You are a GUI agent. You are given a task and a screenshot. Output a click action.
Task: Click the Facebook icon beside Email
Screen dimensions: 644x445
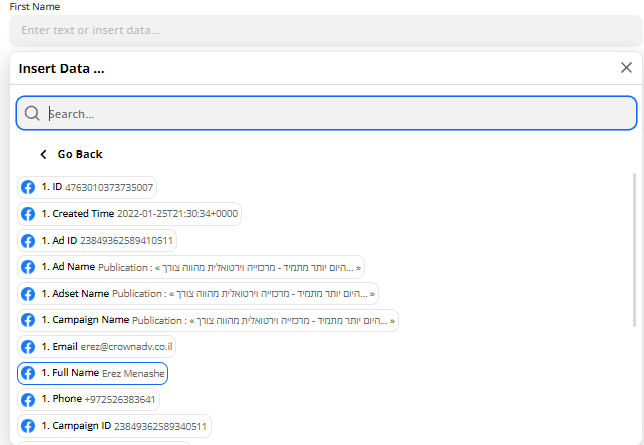28,347
